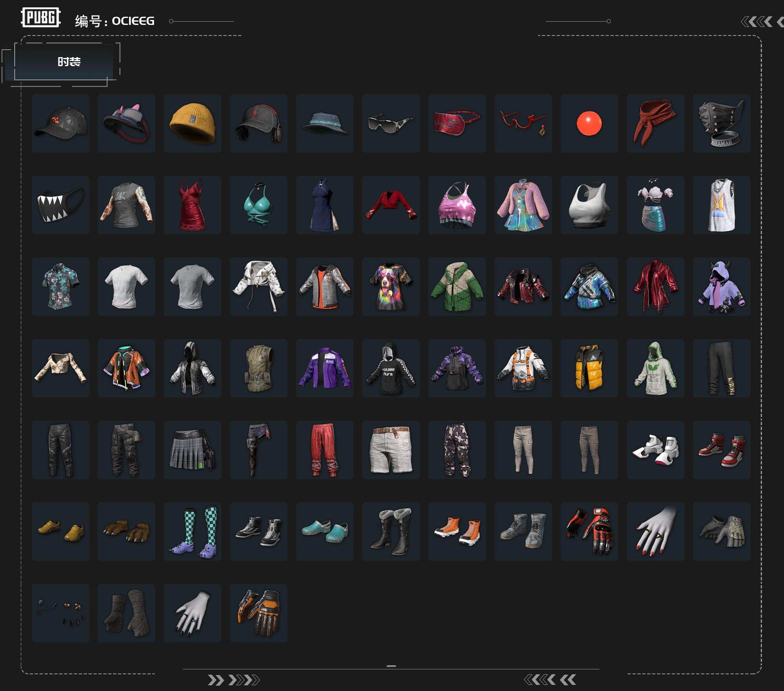Choose the cap with headphones
Image resolution: width=784 pixels, height=691 pixels.
[x=258, y=123]
